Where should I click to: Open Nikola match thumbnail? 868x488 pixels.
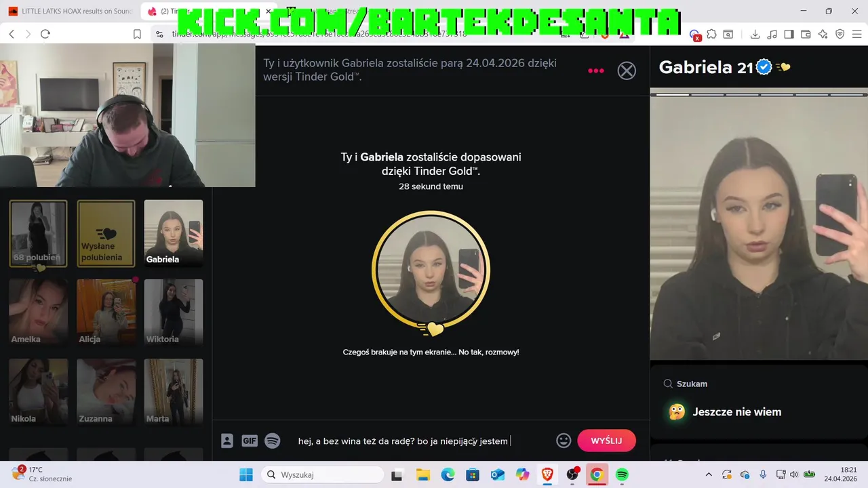[38, 392]
